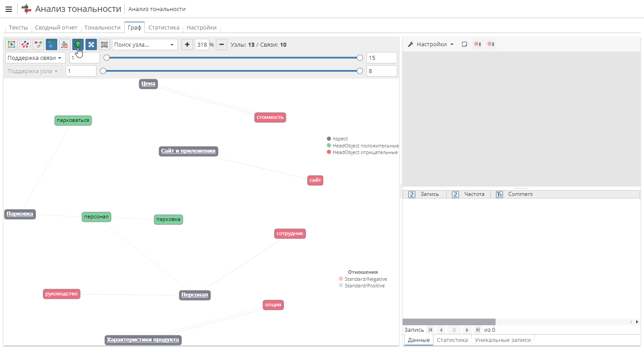
Task: Click the graph layout play icon
Action: pyautogui.click(x=11, y=44)
